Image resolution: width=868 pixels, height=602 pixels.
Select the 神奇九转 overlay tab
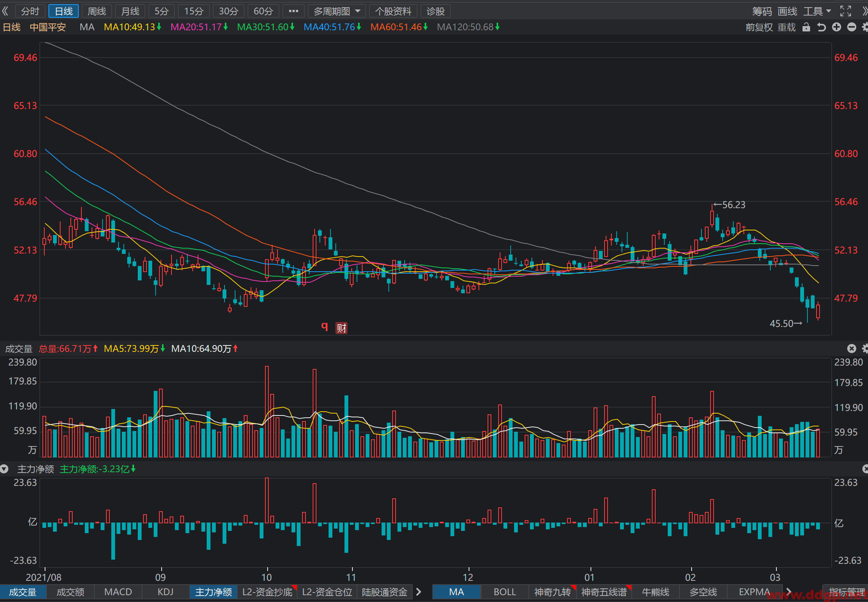coord(552,592)
